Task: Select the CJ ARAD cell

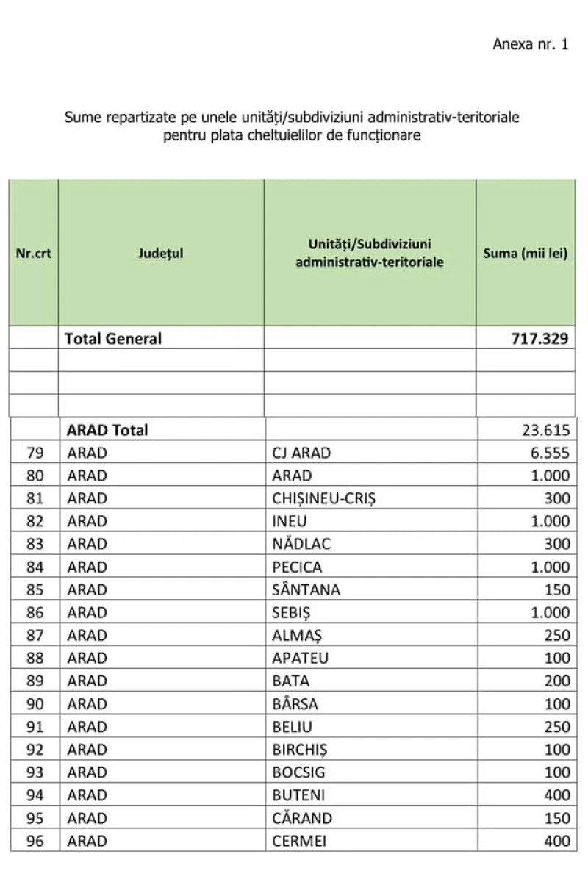Action: 301,453
